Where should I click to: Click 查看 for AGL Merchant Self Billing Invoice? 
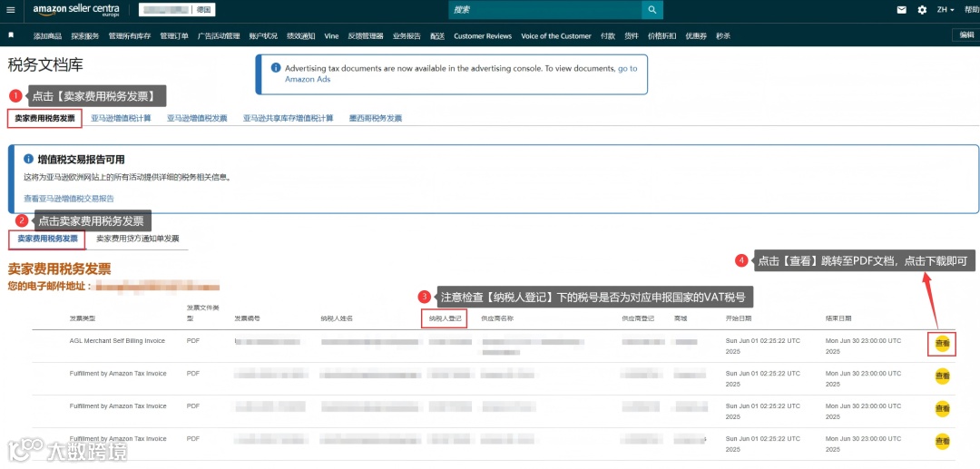(942, 344)
